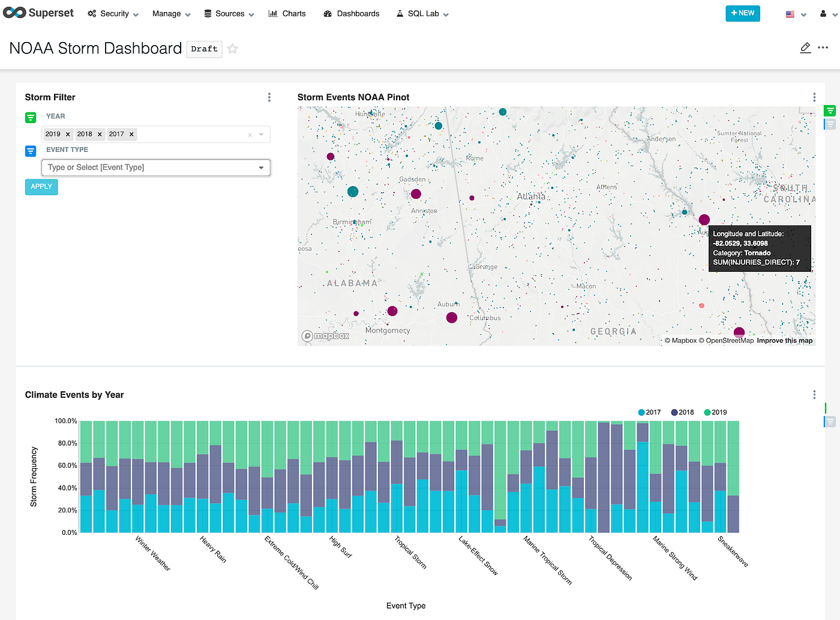Image resolution: width=840 pixels, height=620 pixels.
Task: Go to Dashboards page
Action: pos(352,13)
